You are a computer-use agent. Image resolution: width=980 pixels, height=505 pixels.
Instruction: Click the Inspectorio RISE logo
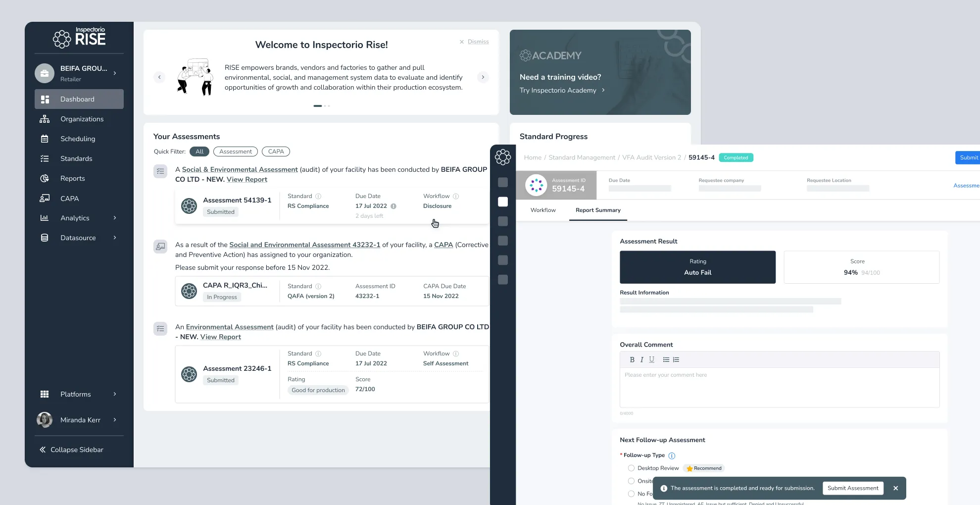79,38
